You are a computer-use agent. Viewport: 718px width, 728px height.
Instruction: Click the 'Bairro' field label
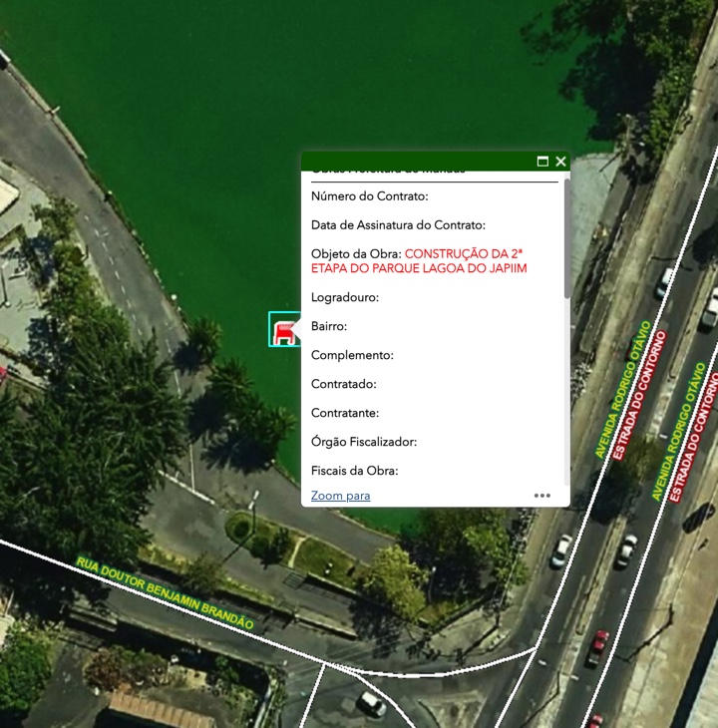[328, 326]
